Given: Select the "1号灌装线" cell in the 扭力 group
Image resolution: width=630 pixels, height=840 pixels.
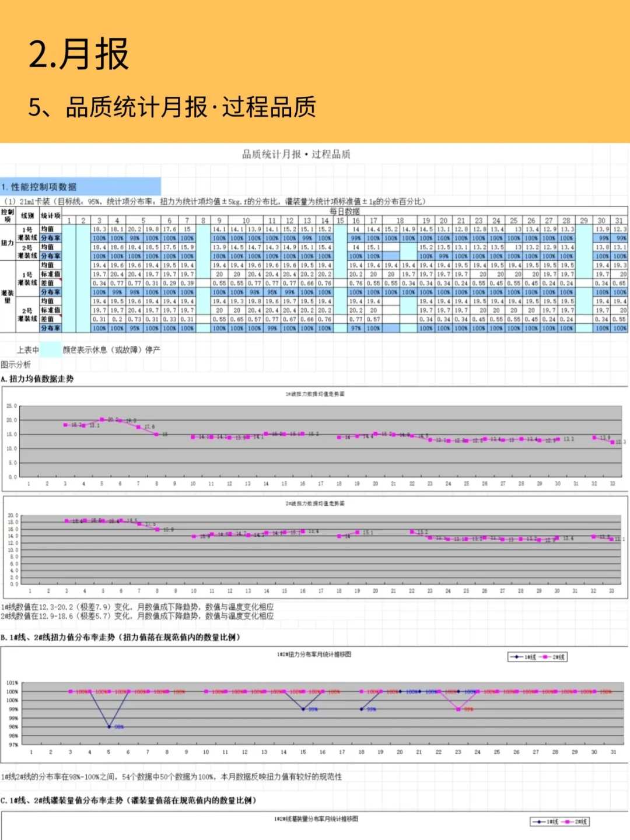Looking at the screenshot, I should tap(27, 234).
